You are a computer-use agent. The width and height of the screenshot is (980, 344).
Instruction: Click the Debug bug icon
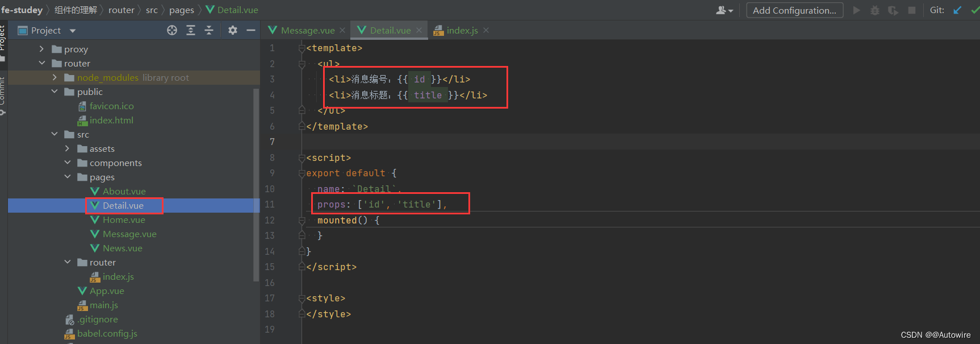point(875,10)
